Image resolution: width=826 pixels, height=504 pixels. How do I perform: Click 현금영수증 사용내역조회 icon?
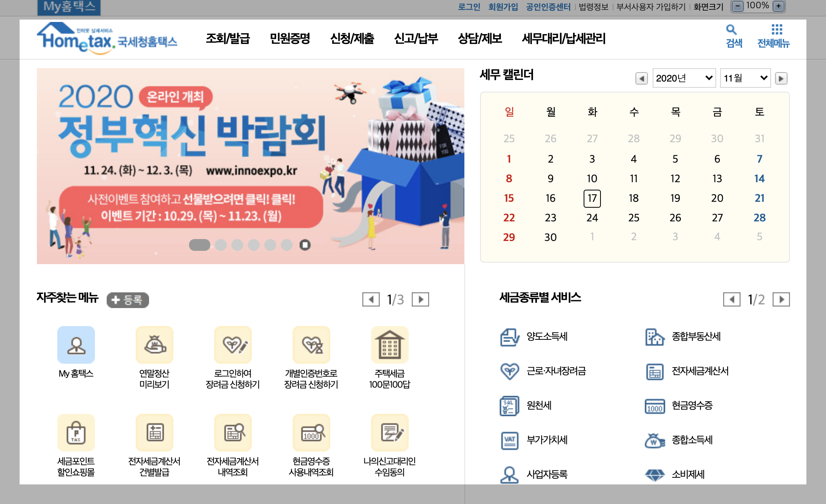[311, 433]
